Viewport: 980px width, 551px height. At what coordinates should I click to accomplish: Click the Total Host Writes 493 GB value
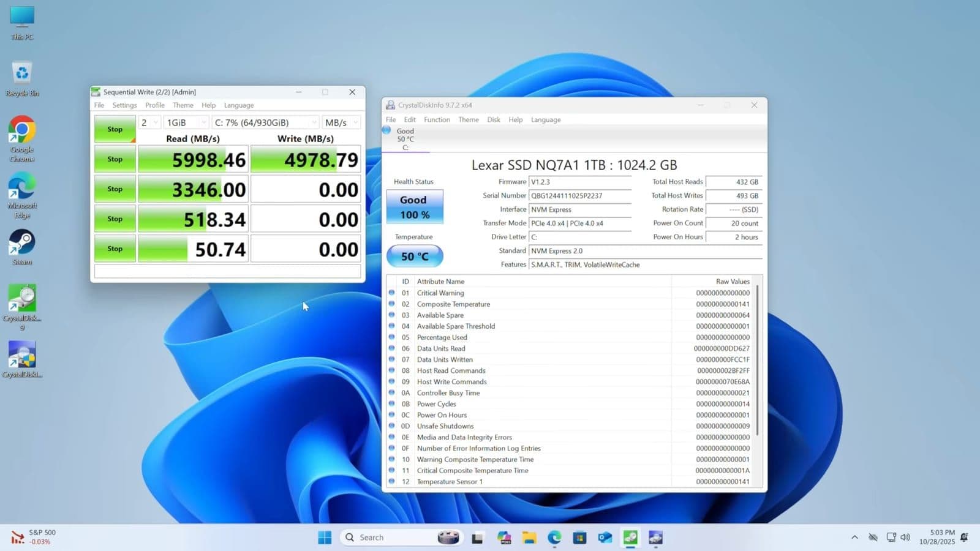[x=734, y=196]
